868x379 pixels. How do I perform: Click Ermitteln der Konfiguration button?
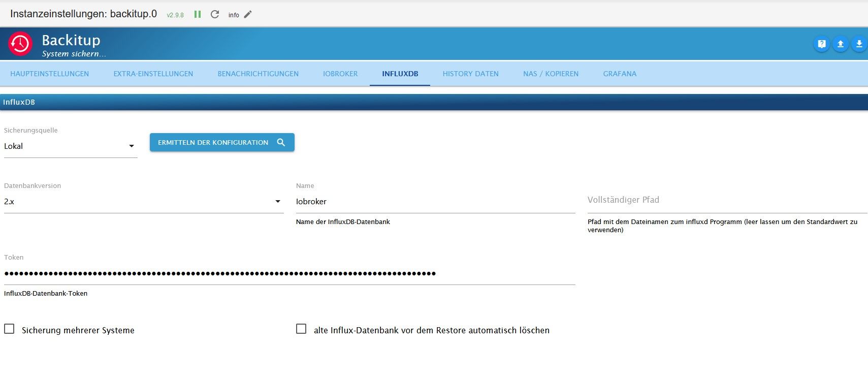tap(222, 142)
